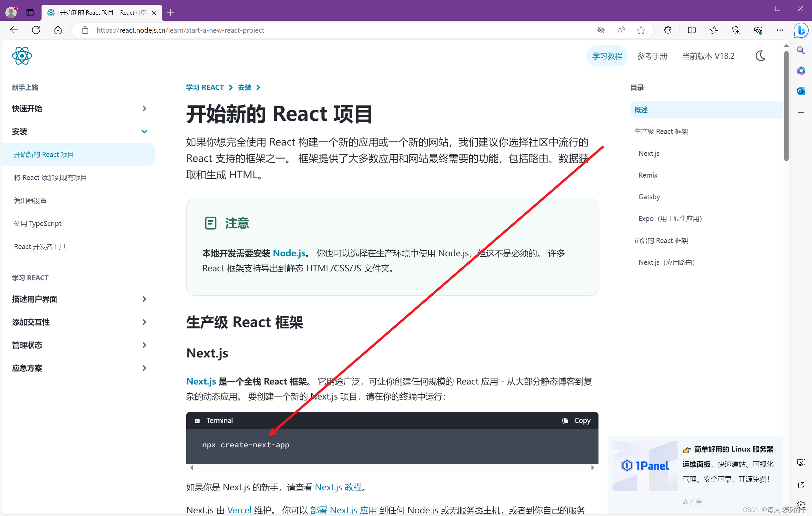The height and width of the screenshot is (516, 812).
Task: Open Microsoft 365 sidebar icon
Action: click(801, 70)
